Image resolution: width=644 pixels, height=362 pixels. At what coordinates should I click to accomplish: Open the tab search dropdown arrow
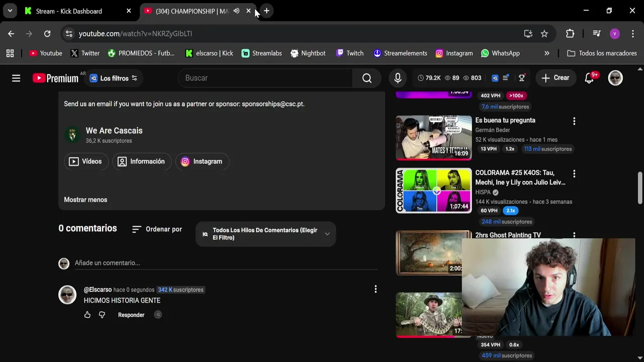pyautogui.click(x=10, y=11)
